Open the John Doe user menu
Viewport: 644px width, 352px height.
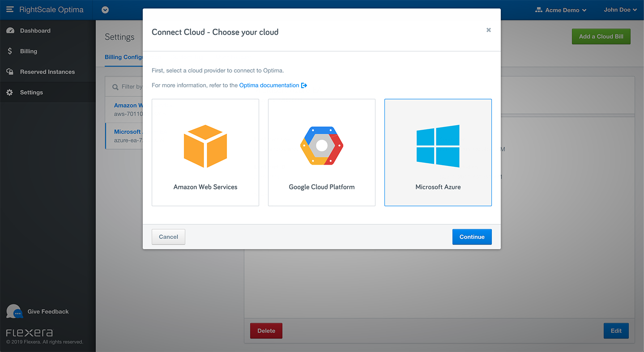point(620,10)
